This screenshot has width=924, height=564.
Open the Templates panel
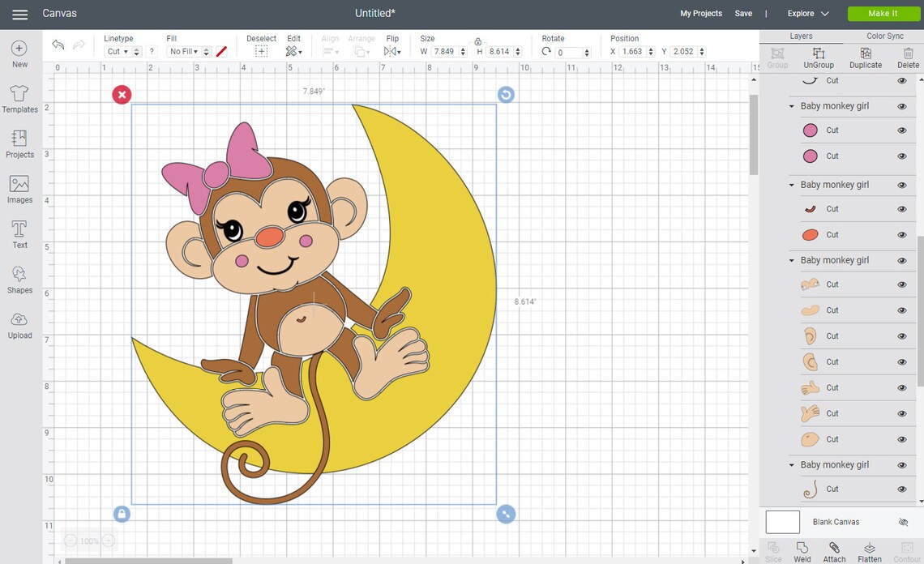[x=19, y=97]
